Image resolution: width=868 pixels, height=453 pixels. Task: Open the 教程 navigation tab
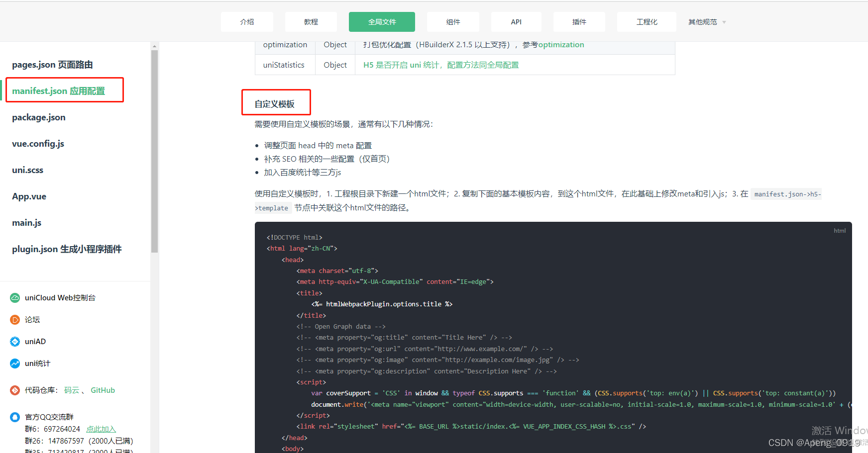(311, 22)
